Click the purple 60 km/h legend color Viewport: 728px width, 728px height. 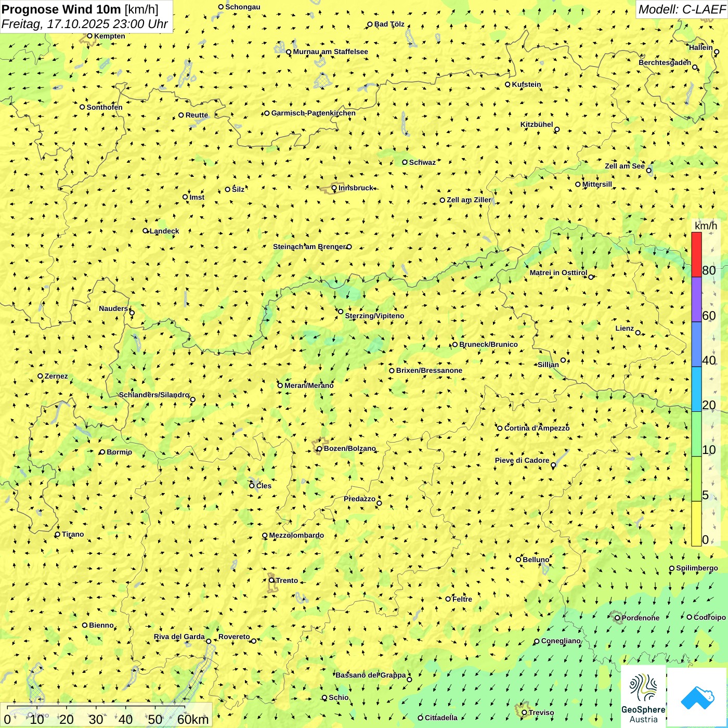pos(696,300)
